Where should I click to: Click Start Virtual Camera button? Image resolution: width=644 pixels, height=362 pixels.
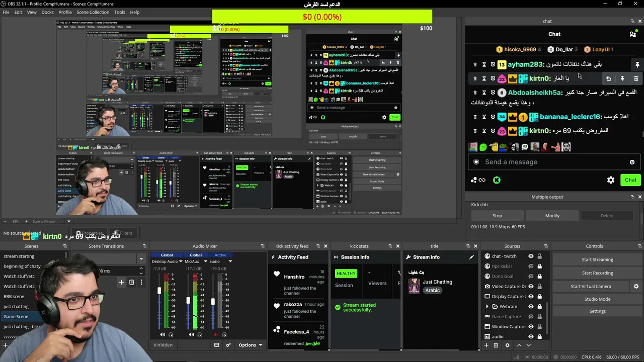591,287
